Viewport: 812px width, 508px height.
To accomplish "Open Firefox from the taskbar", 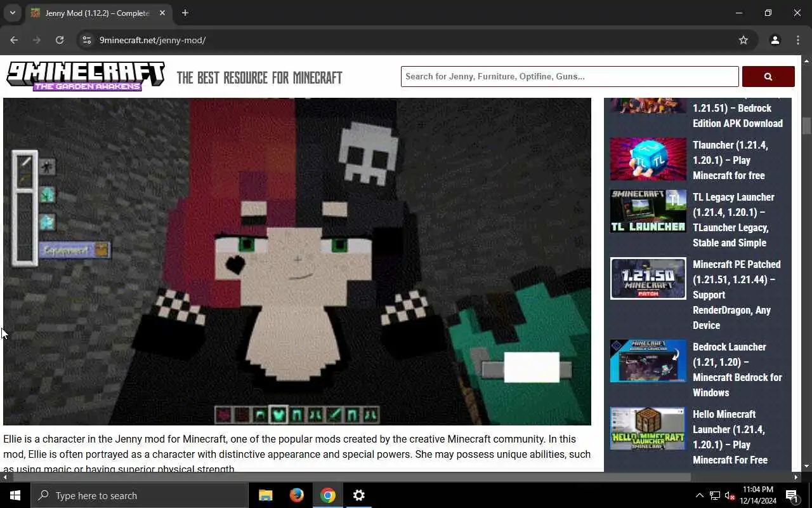I will (296, 495).
